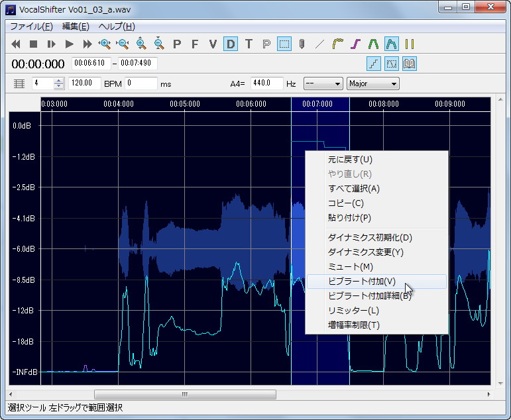
Task: Click the ms offset field
Action: pos(141,83)
